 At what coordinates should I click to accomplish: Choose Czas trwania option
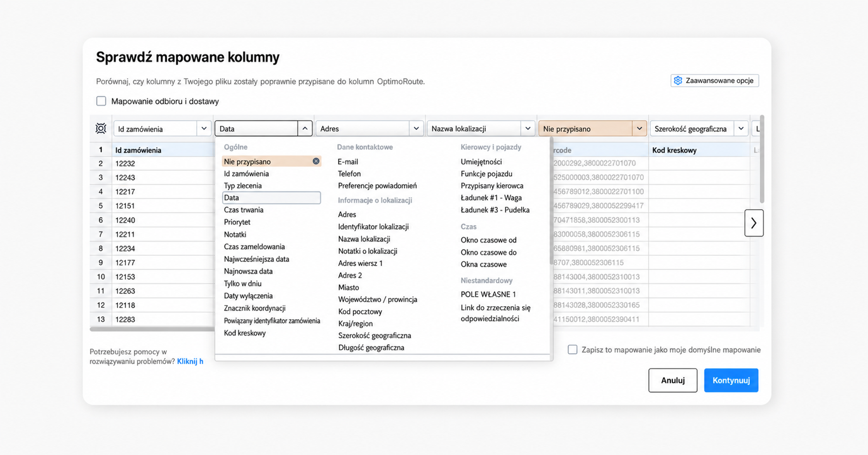click(244, 210)
